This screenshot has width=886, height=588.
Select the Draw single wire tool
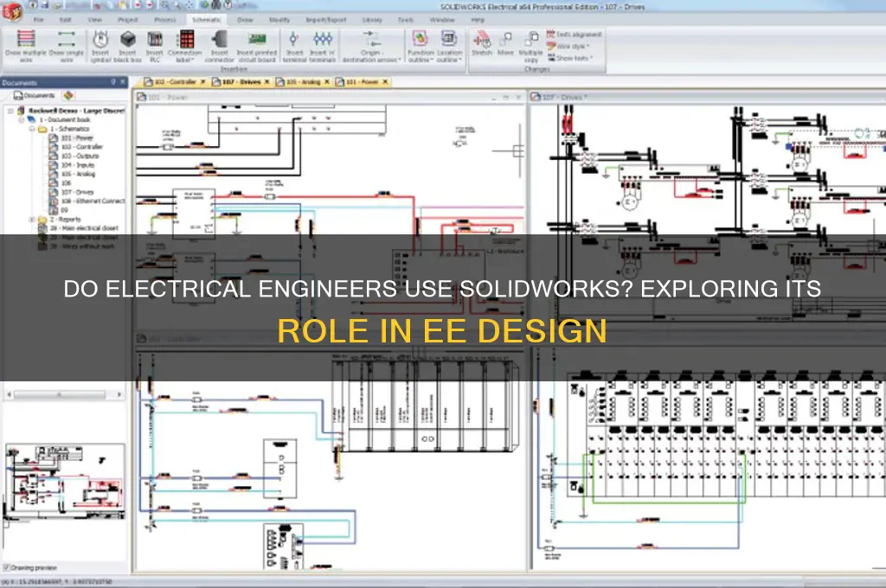pos(67,46)
